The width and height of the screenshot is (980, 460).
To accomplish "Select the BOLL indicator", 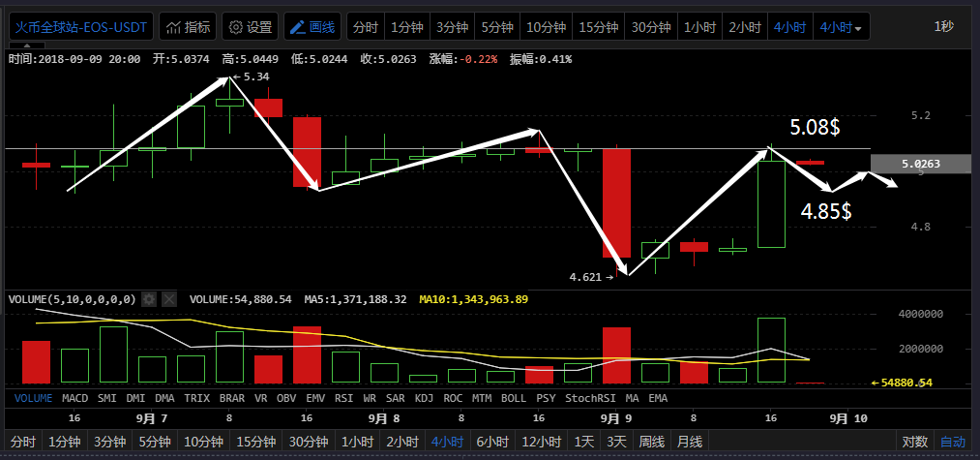I will [514, 397].
